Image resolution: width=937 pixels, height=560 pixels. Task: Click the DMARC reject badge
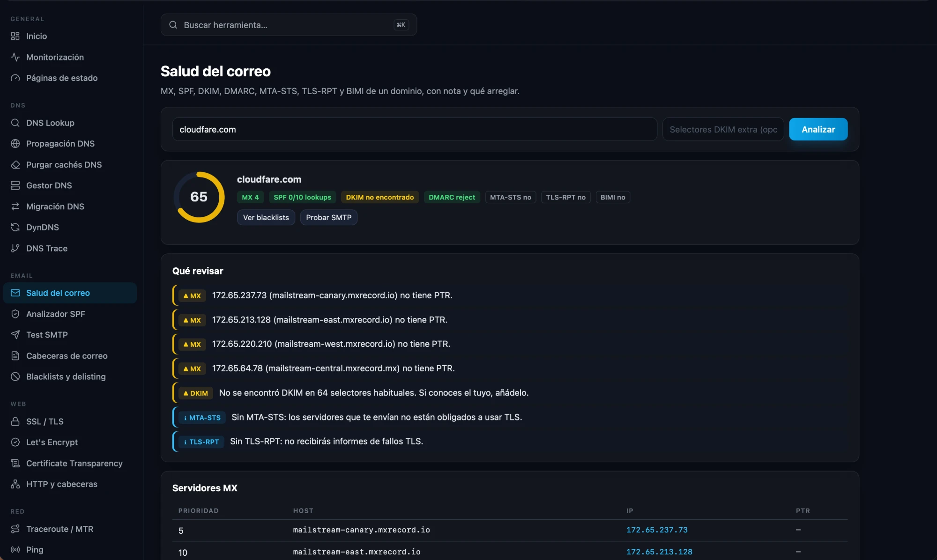coord(452,197)
